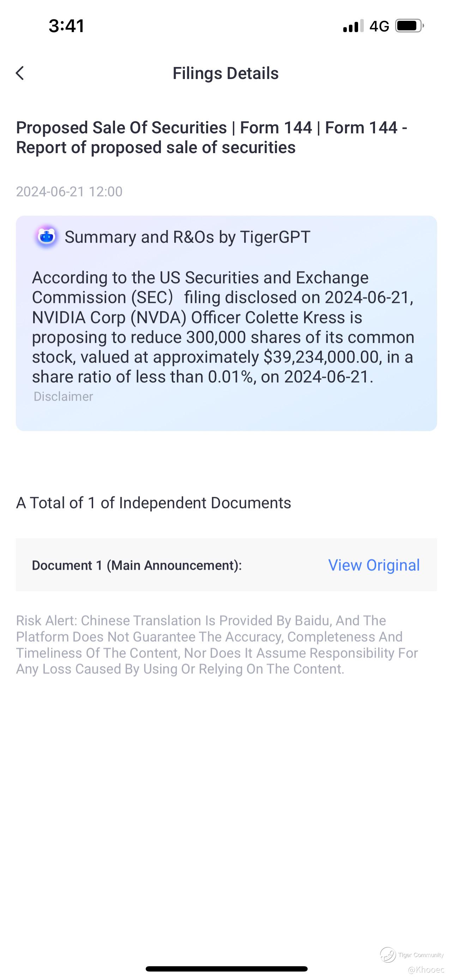453x980 pixels.
Task: Tap the battery icon in status bar
Action: tap(409, 26)
